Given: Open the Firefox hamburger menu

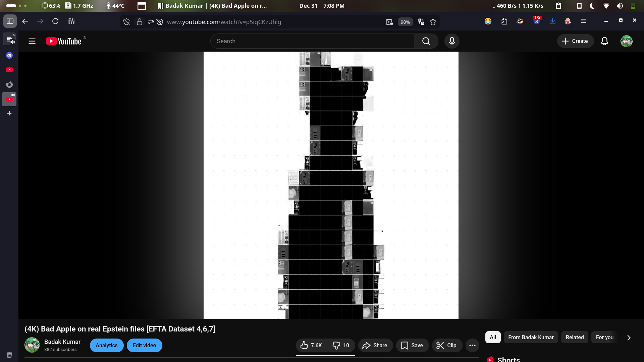Looking at the screenshot, I should (x=584, y=21).
